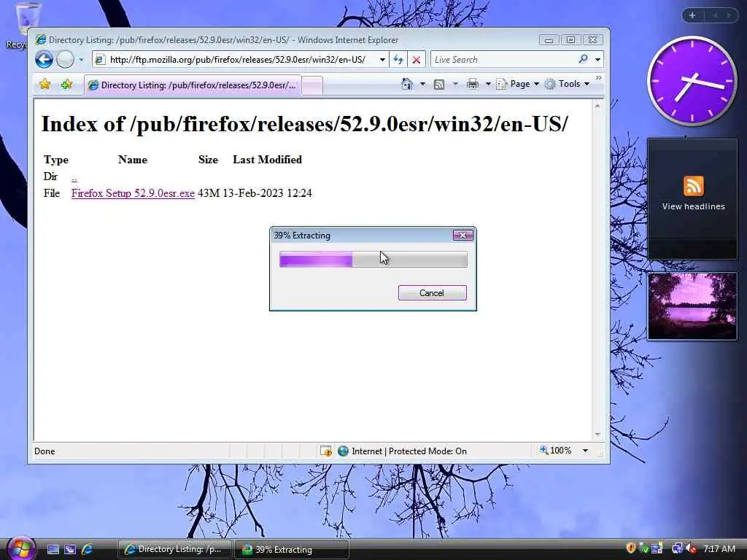Open the Tools menu
This screenshot has height=560, width=747.
click(568, 84)
